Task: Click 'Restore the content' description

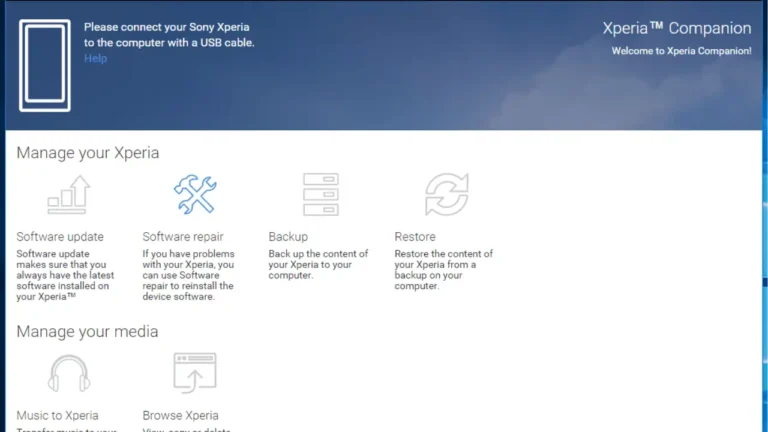Action: [444, 270]
